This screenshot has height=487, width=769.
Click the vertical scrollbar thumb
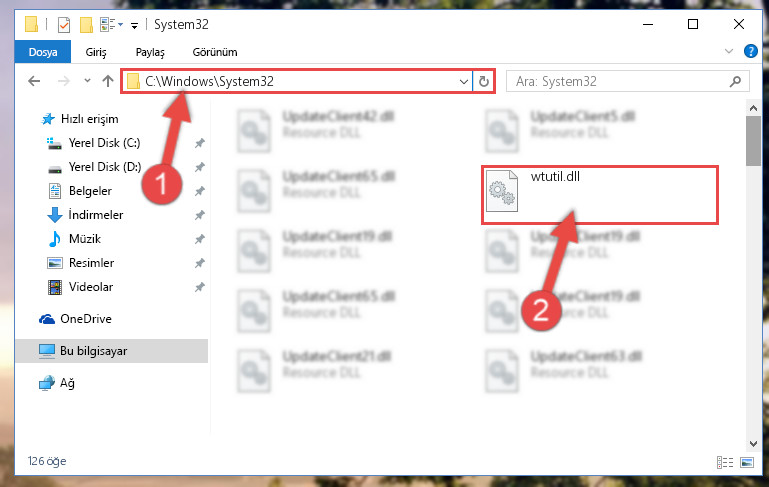753,141
